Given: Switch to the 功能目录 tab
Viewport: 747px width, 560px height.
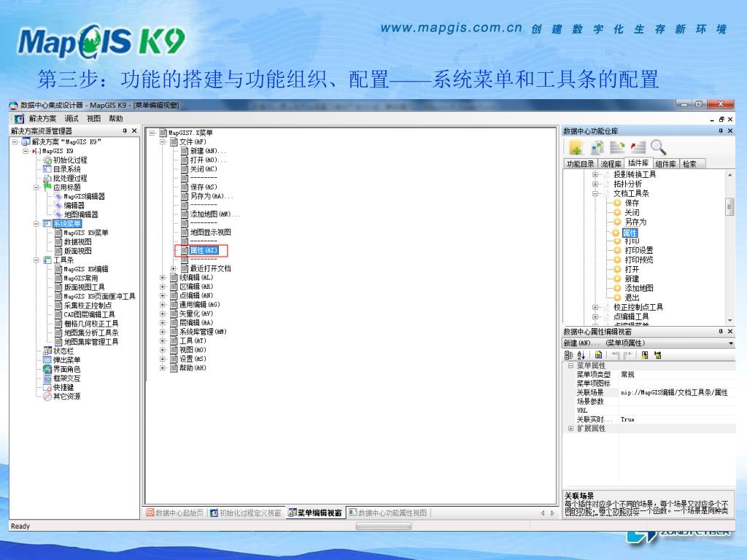Looking at the screenshot, I should tap(580, 164).
